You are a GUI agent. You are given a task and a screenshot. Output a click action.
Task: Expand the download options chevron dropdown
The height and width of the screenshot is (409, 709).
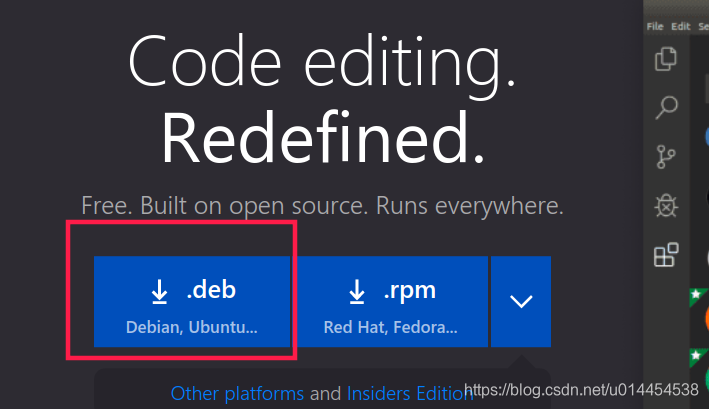[x=521, y=301]
